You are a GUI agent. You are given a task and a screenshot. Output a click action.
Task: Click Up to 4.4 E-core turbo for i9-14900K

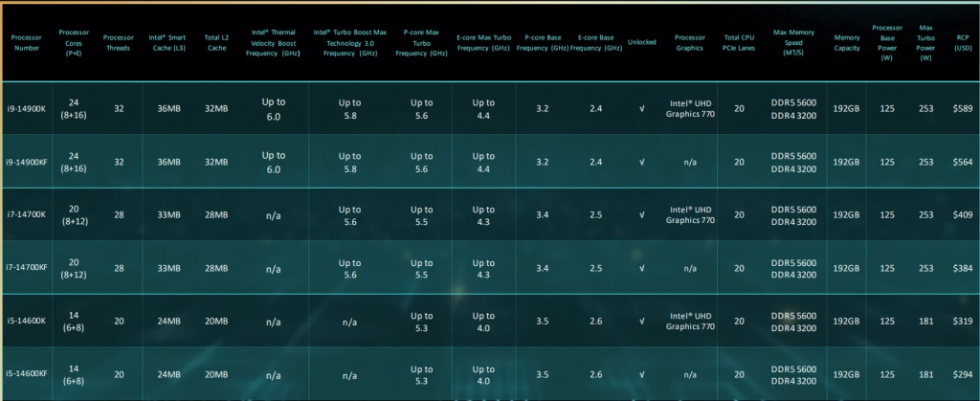click(483, 109)
